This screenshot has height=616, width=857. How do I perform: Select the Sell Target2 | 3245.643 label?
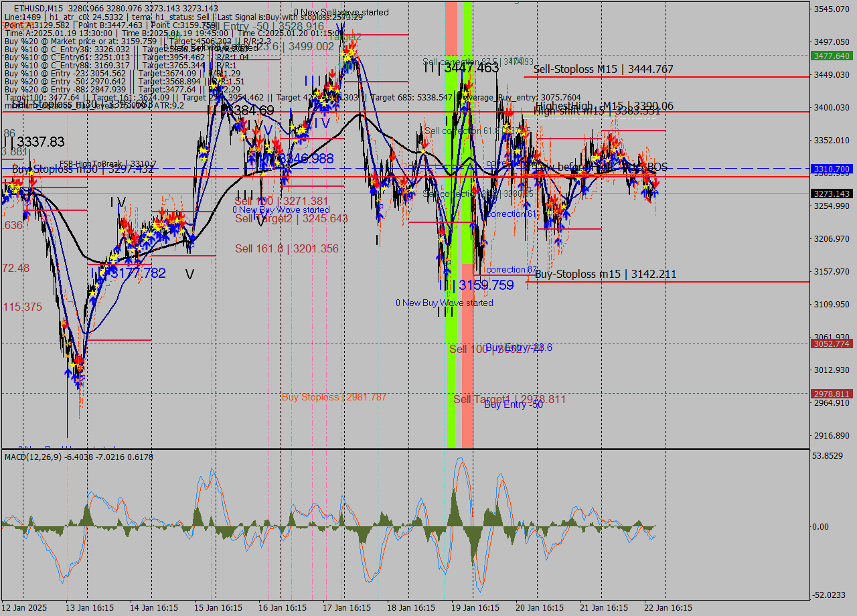[291, 218]
